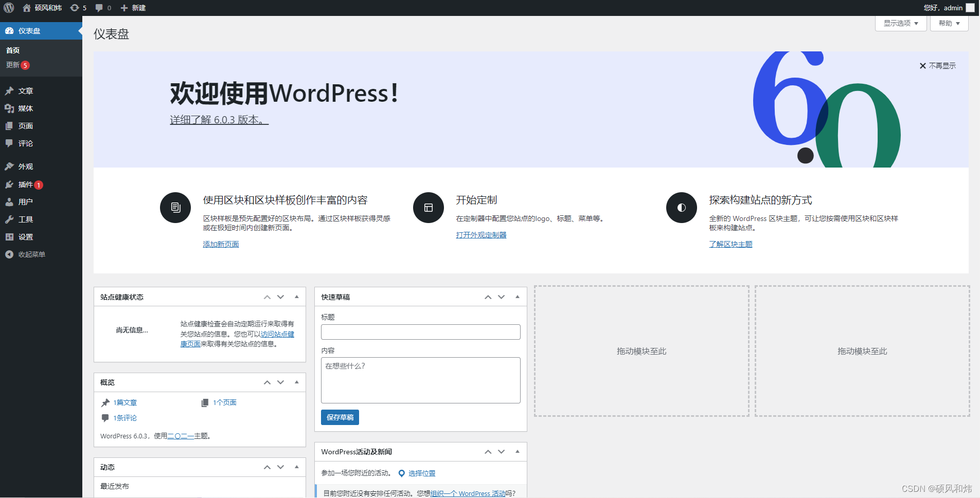Open the 显示选项 dropdown

pyautogui.click(x=901, y=23)
